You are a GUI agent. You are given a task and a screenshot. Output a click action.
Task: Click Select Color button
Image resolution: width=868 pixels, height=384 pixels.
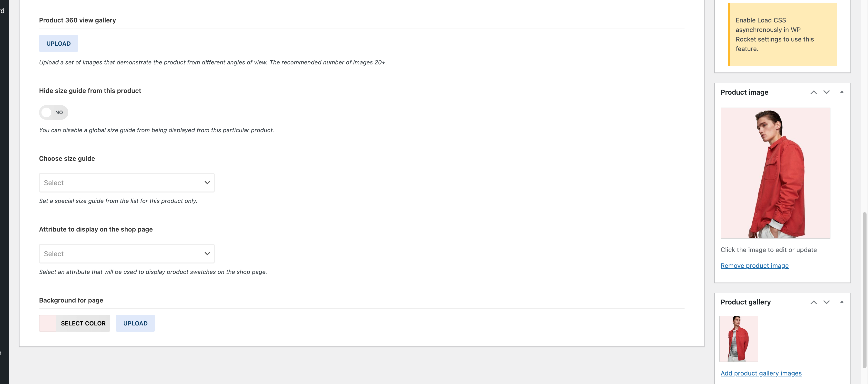[83, 323]
